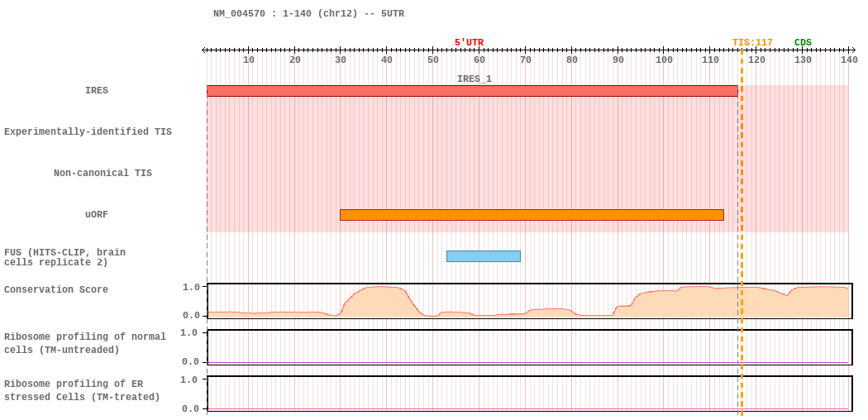Select the Experimentally-identified TIS track label
868x420 pixels.
[88, 131]
